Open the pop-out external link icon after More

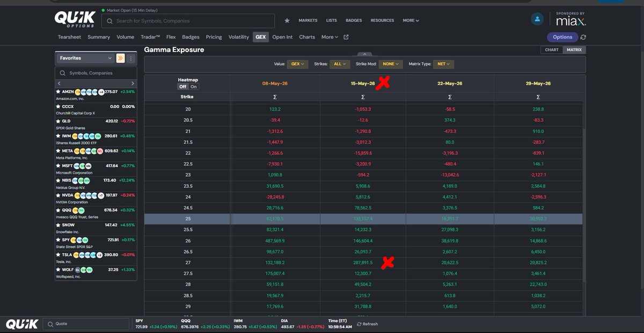pos(346,37)
